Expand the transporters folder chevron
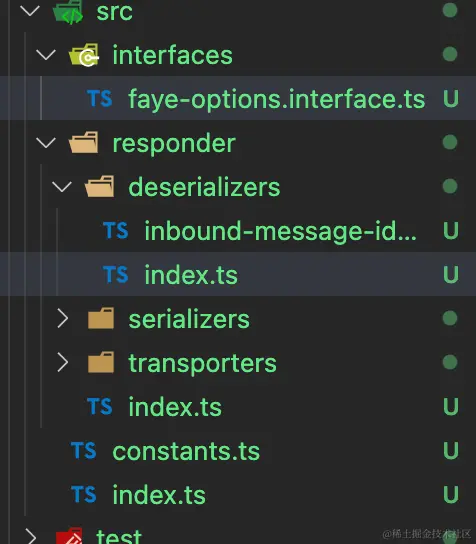 pos(62,363)
